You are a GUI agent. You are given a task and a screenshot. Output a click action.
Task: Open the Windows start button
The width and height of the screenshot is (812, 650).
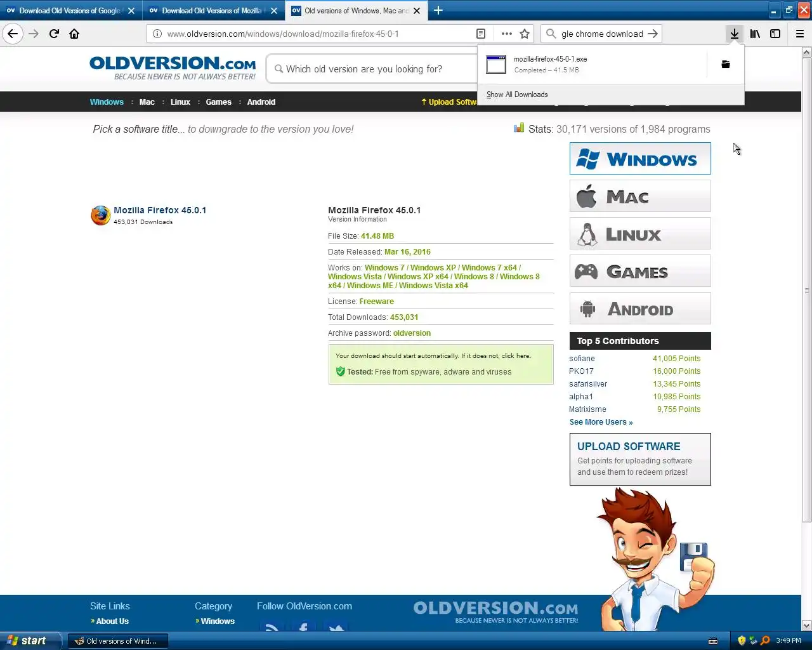tap(30, 640)
